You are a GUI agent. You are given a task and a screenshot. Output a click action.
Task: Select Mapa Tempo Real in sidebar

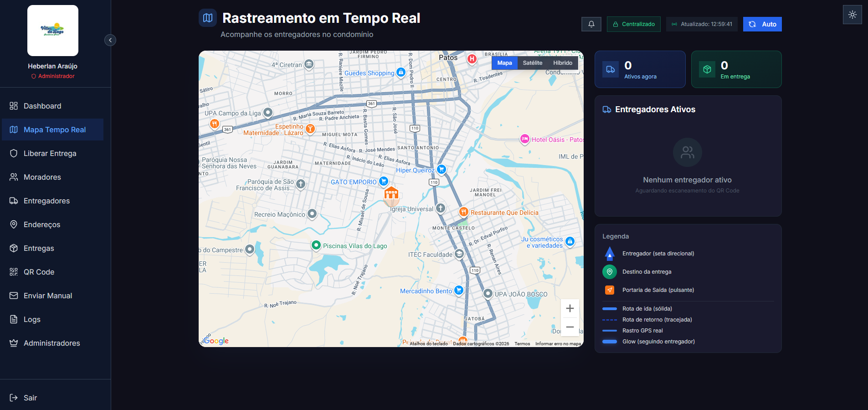click(53, 130)
